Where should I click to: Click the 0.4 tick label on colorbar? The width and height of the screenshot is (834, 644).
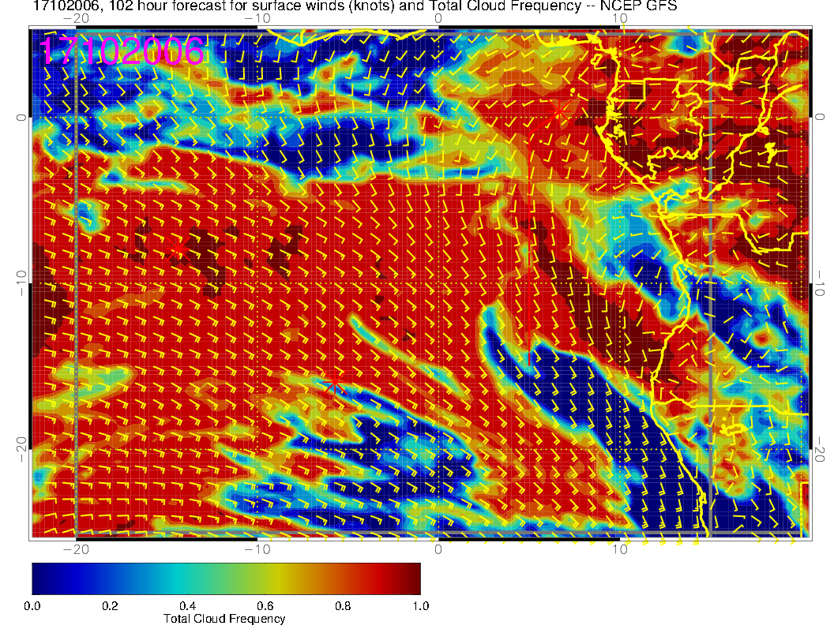pos(187,606)
